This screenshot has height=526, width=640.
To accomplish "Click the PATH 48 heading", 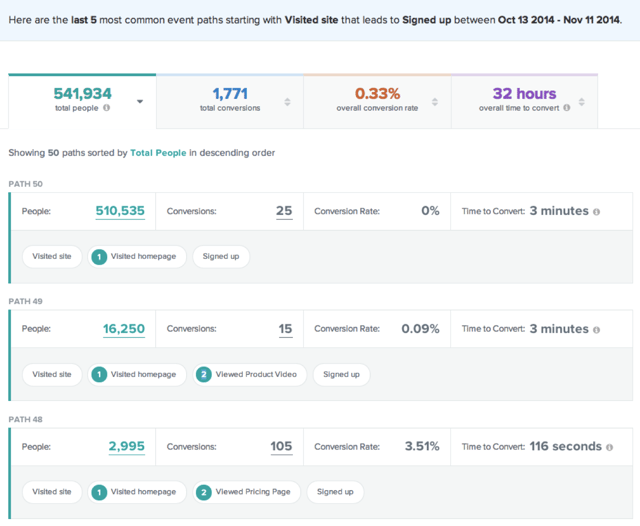I will coord(25,419).
